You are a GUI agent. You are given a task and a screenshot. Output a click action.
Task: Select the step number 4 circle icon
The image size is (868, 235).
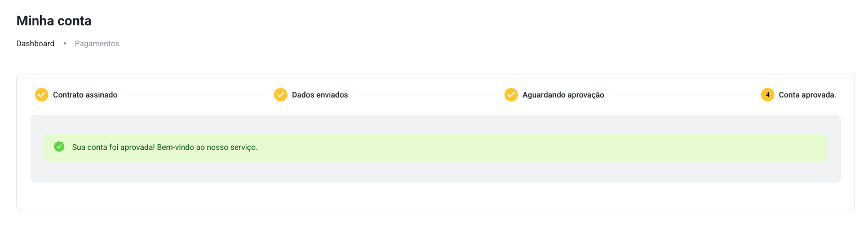(768, 95)
